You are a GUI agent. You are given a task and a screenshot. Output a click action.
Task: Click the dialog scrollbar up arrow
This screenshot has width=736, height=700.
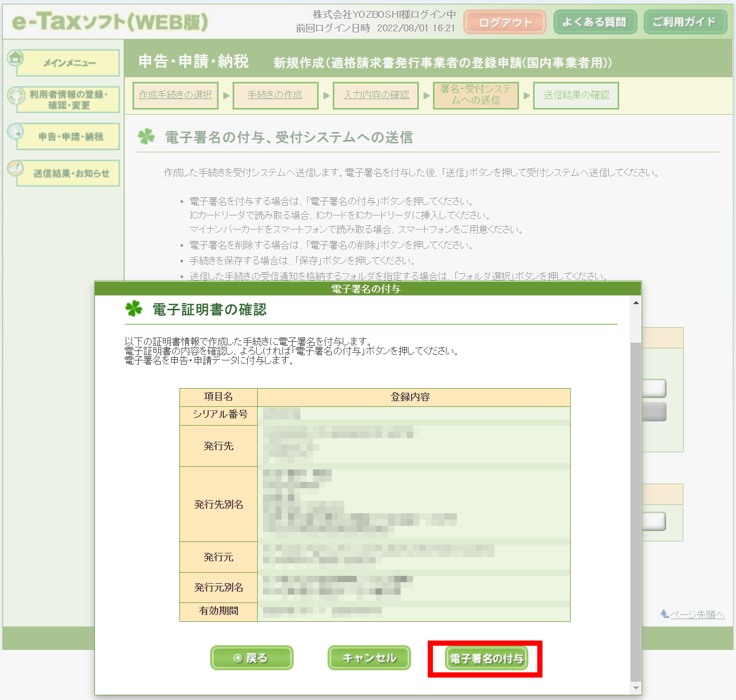click(x=636, y=303)
